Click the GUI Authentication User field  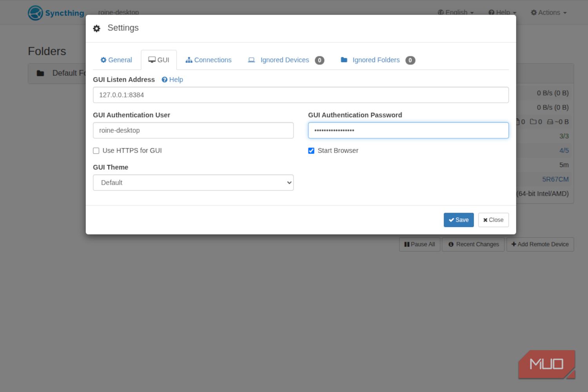click(193, 131)
